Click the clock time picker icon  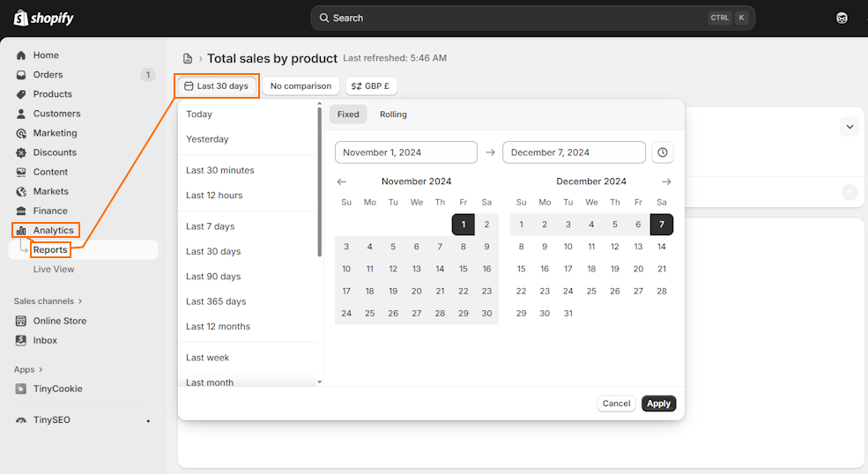(x=663, y=152)
